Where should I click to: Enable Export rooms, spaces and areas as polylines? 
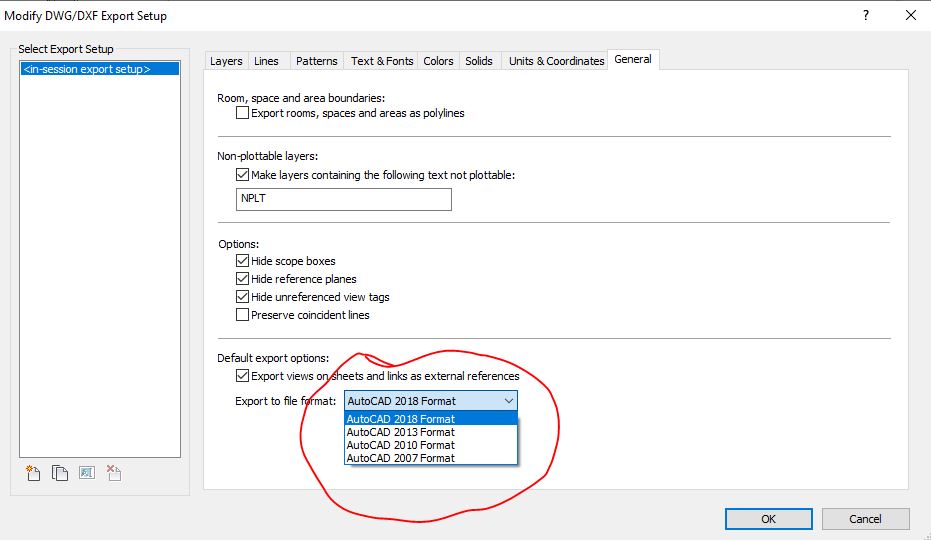[243, 113]
